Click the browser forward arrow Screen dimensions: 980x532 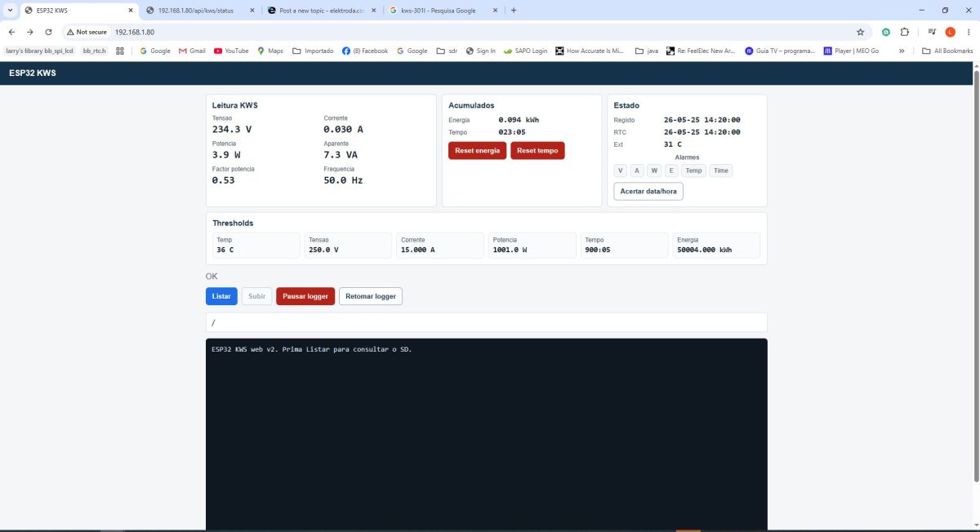click(30, 32)
